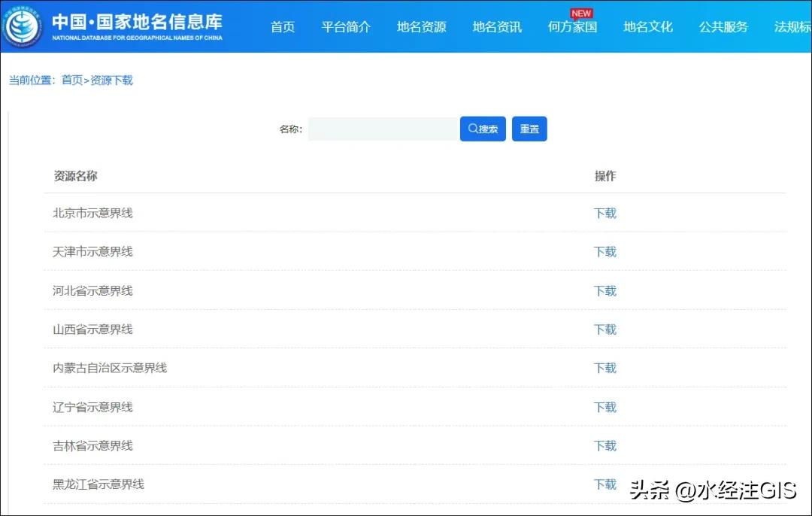The image size is (812, 516).
Task: Click the 重置 reset button
Action: (x=529, y=129)
